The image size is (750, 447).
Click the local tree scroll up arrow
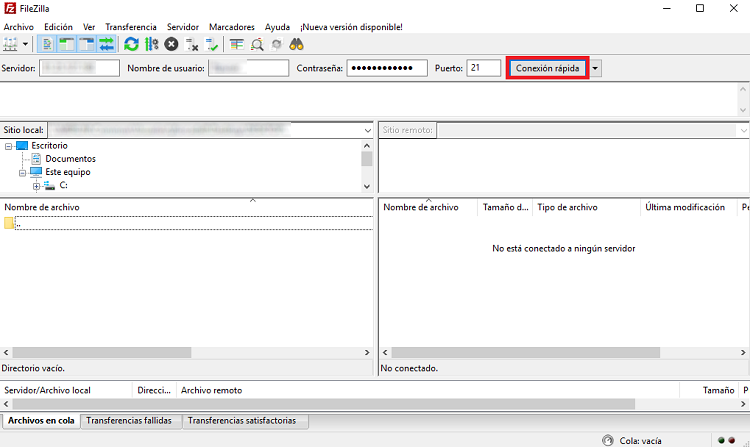tap(367, 145)
